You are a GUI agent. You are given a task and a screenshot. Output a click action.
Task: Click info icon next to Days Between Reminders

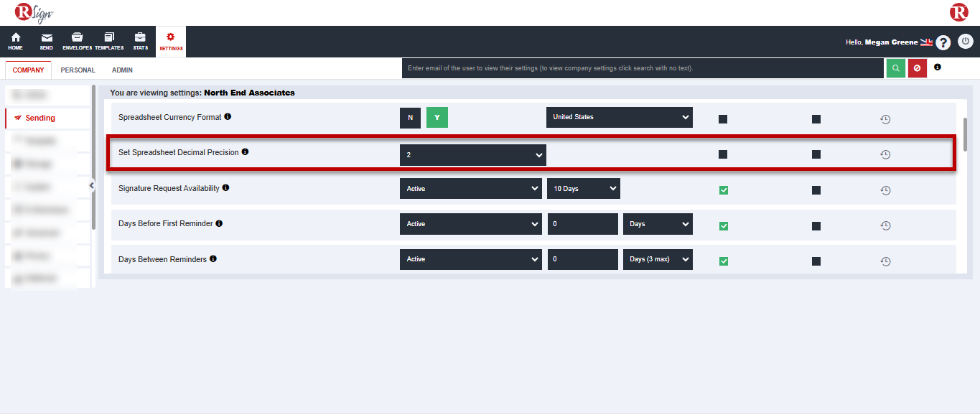(x=213, y=259)
